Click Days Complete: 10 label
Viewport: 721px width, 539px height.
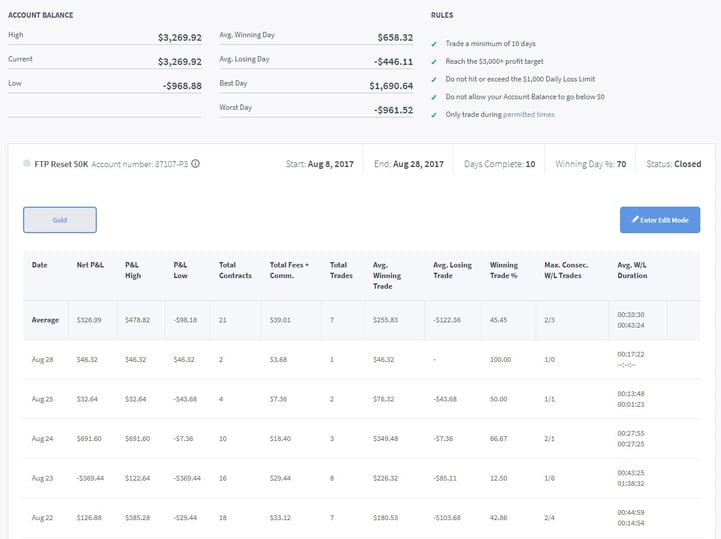(499, 164)
